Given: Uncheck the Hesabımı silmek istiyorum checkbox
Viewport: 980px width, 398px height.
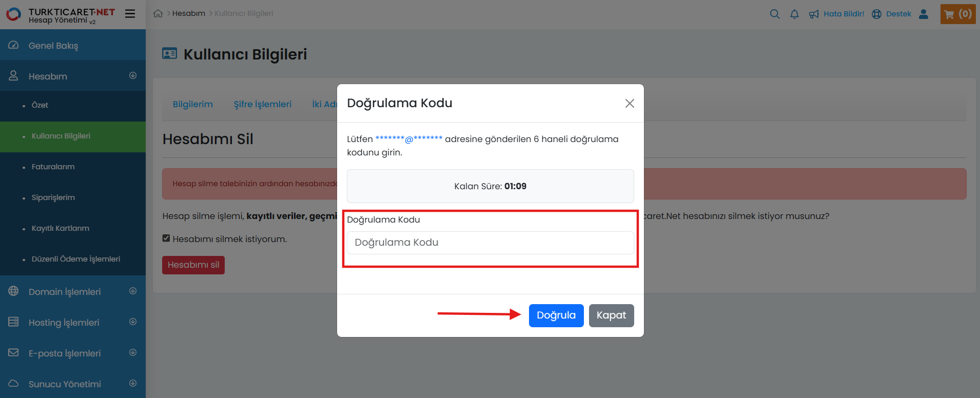Looking at the screenshot, I should [166, 238].
